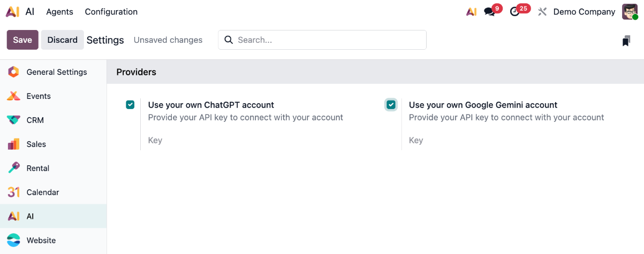Open the Rental settings tab label
Screen dimensions: 644x254
(x=38, y=168)
